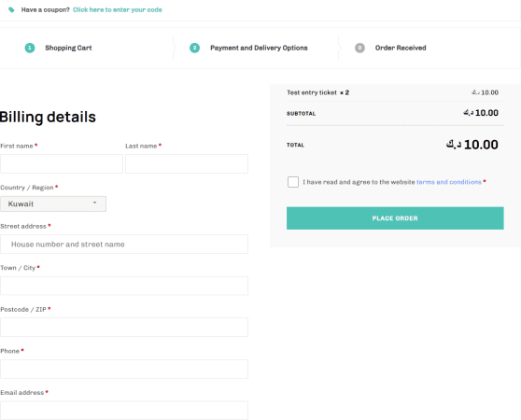The height and width of the screenshot is (420, 521).
Task: Click the step 3 grey circle icon
Action: 359,48
